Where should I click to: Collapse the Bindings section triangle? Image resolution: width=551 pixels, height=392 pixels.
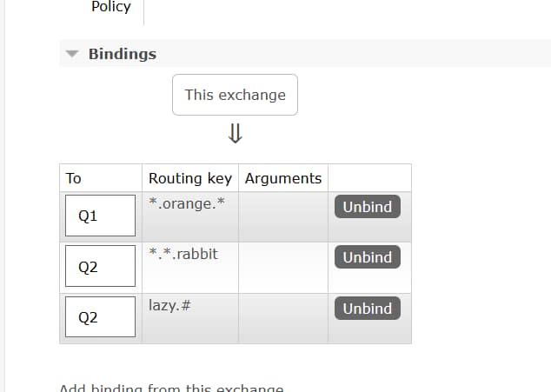tap(72, 54)
